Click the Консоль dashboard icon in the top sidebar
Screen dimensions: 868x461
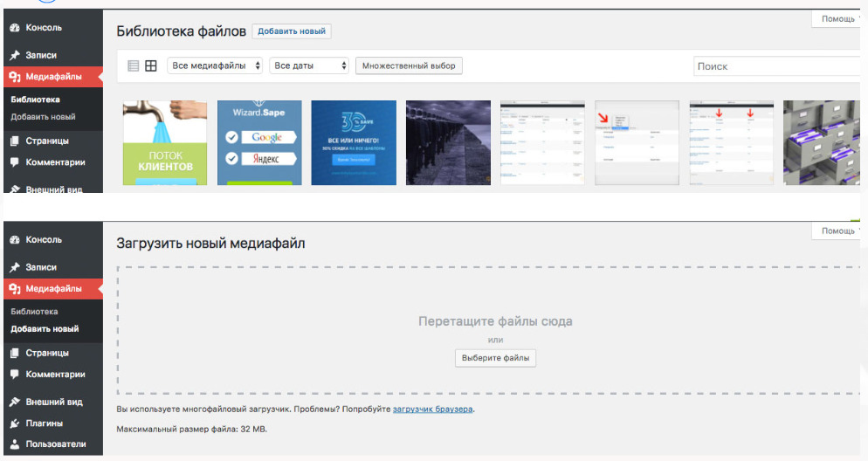coord(15,28)
